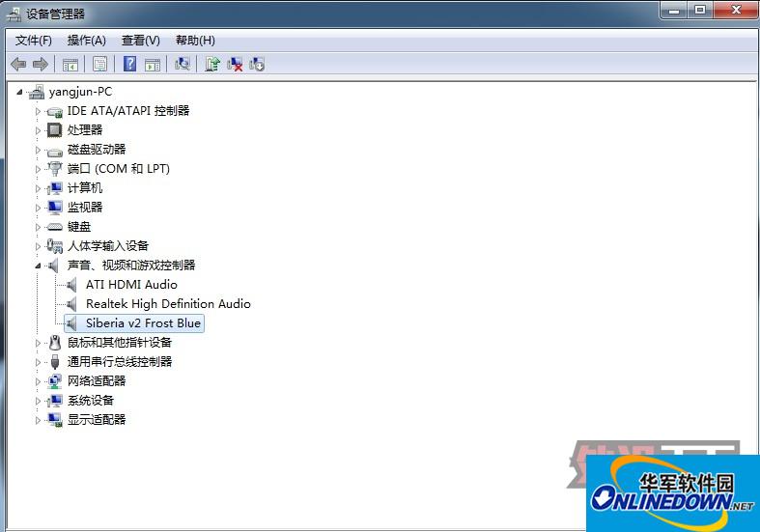Click the 声音、视频和游戏控制器 speaker icon
This screenshot has width=760, height=532.
(x=53, y=266)
